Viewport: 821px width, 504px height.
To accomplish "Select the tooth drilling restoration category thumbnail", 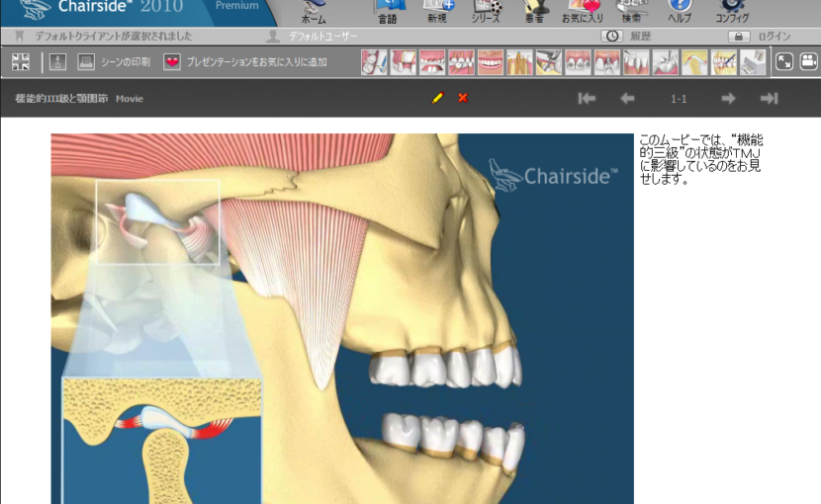I will [x=665, y=62].
